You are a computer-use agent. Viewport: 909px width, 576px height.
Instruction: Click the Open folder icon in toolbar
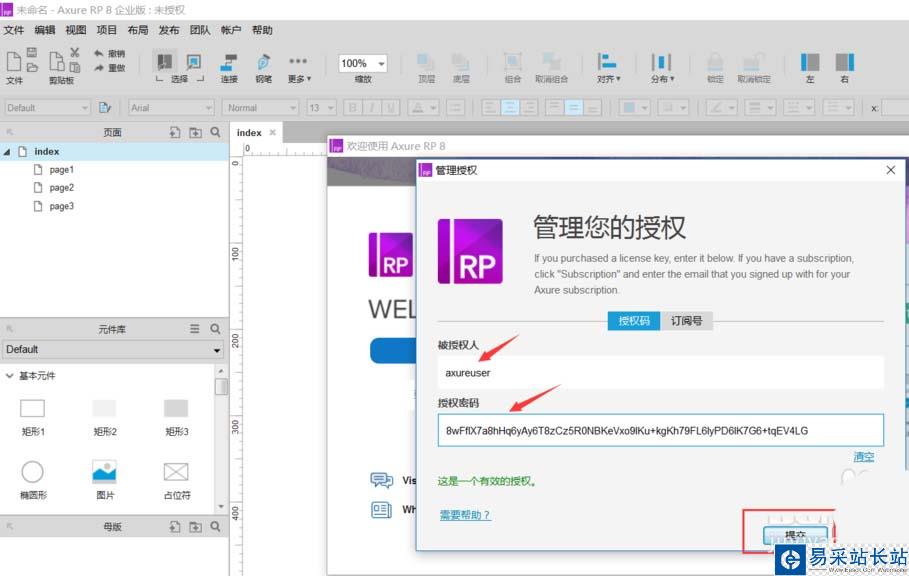click(32, 67)
